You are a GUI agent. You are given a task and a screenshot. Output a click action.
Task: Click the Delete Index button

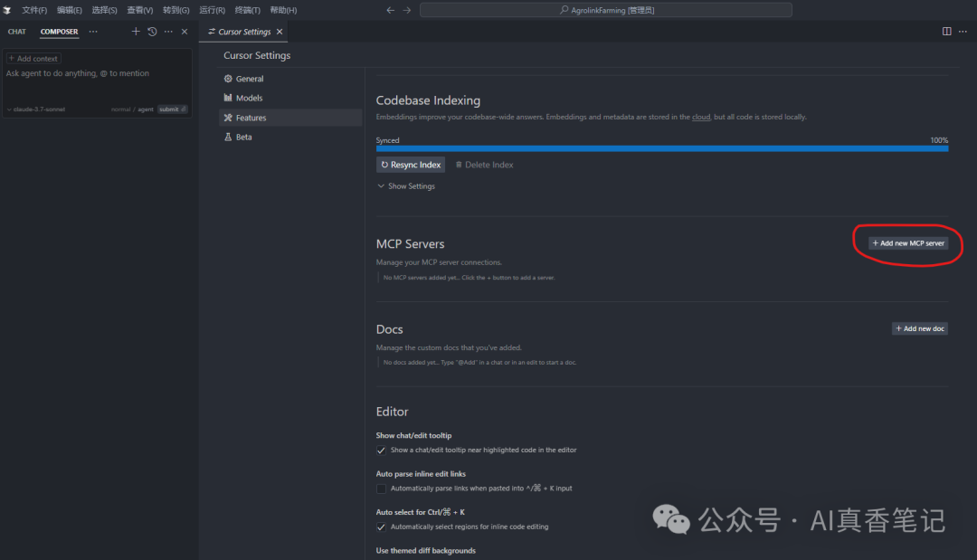click(484, 165)
